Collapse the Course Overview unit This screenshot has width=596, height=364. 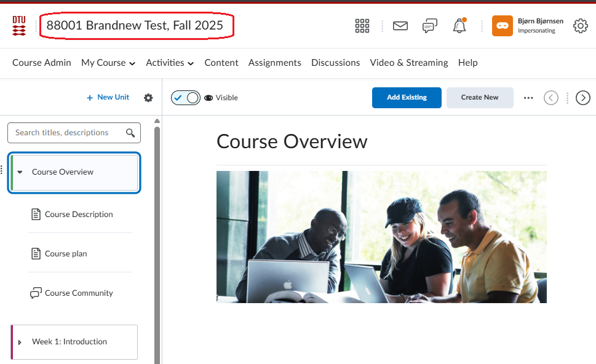20,172
